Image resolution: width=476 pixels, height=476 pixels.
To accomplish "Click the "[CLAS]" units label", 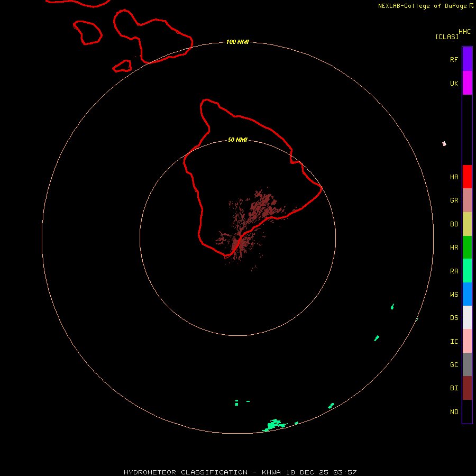I will [x=447, y=36].
